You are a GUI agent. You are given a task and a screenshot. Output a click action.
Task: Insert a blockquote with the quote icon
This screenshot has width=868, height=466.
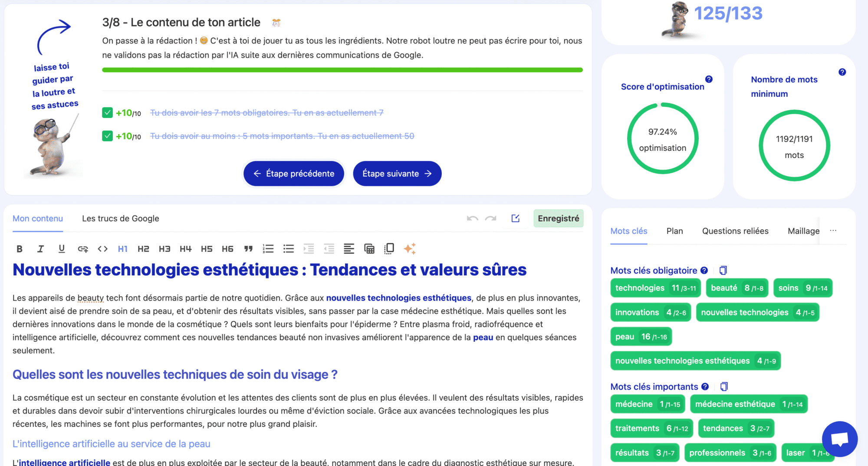[x=248, y=249]
